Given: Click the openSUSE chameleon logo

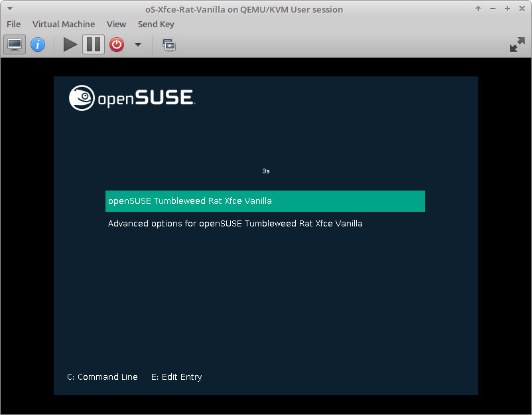Looking at the screenshot, I should (82, 98).
